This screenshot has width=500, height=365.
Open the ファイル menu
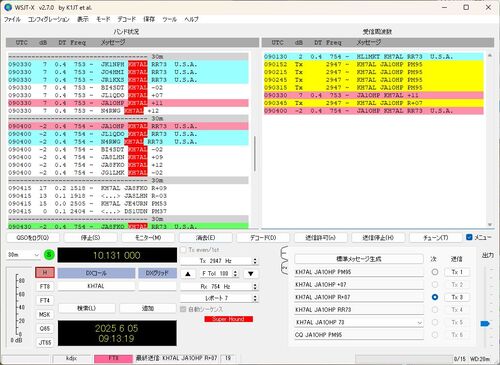pos(12,19)
